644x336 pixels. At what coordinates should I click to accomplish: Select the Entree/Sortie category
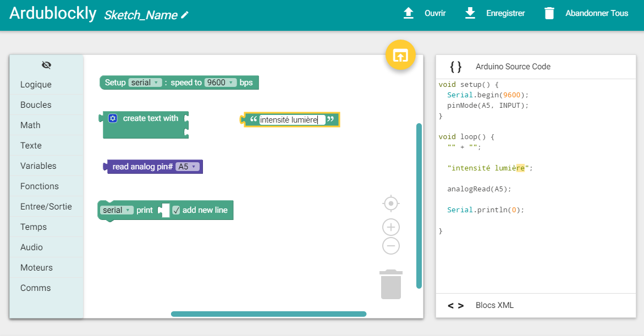click(x=46, y=207)
